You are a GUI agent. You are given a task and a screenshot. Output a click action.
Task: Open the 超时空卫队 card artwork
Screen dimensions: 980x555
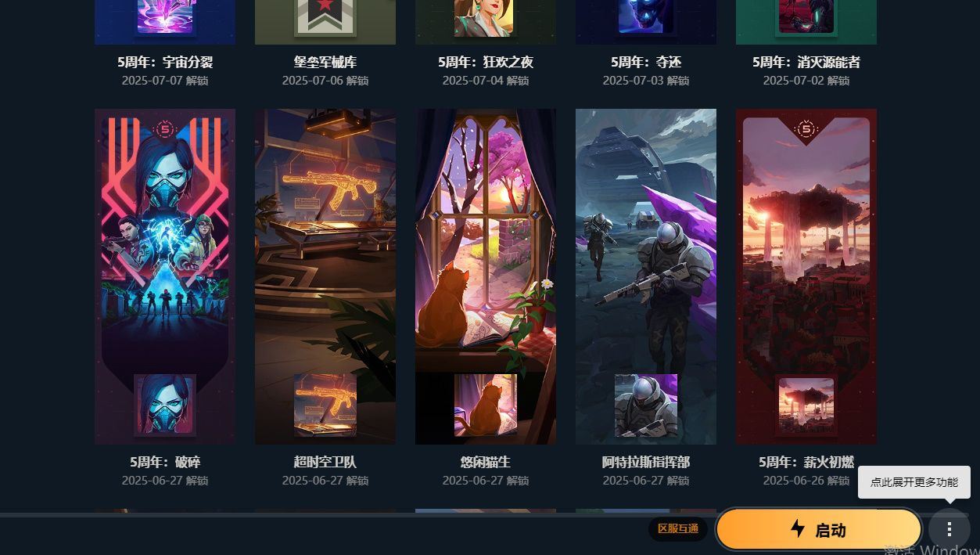[x=325, y=276]
